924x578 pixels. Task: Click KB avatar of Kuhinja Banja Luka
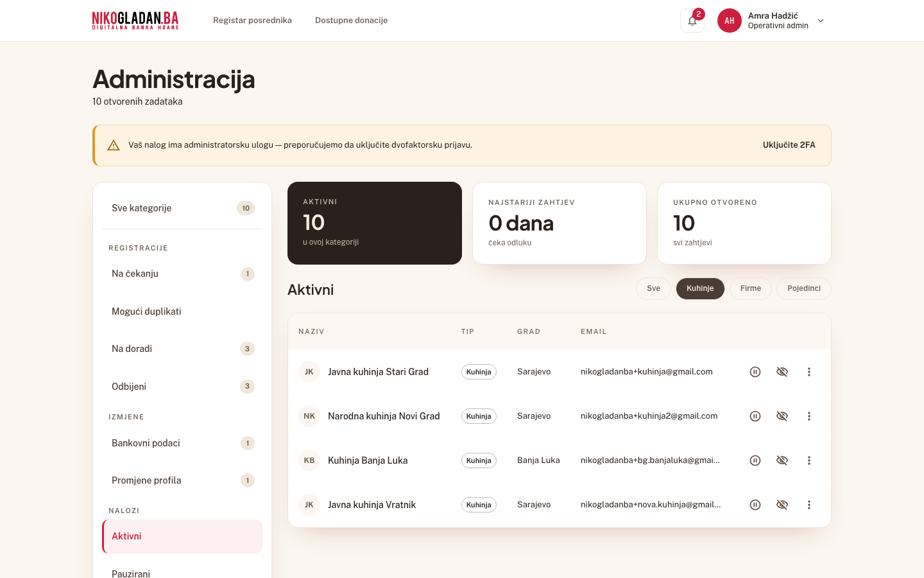309,460
